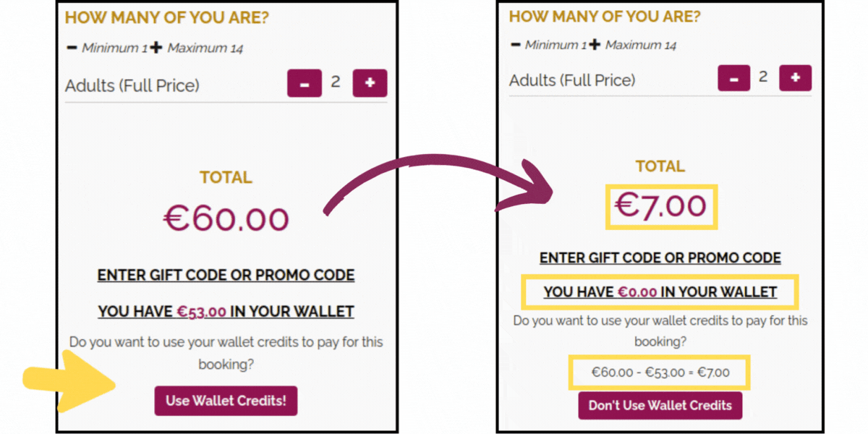Click the minus icon to decrease Adults on left panel

click(305, 82)
